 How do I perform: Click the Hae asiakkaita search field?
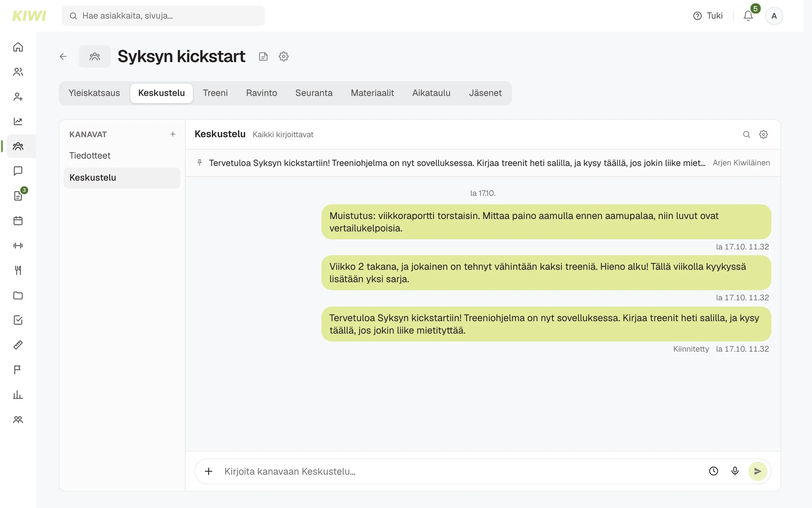pyautogui.click(x=164, y=16)
